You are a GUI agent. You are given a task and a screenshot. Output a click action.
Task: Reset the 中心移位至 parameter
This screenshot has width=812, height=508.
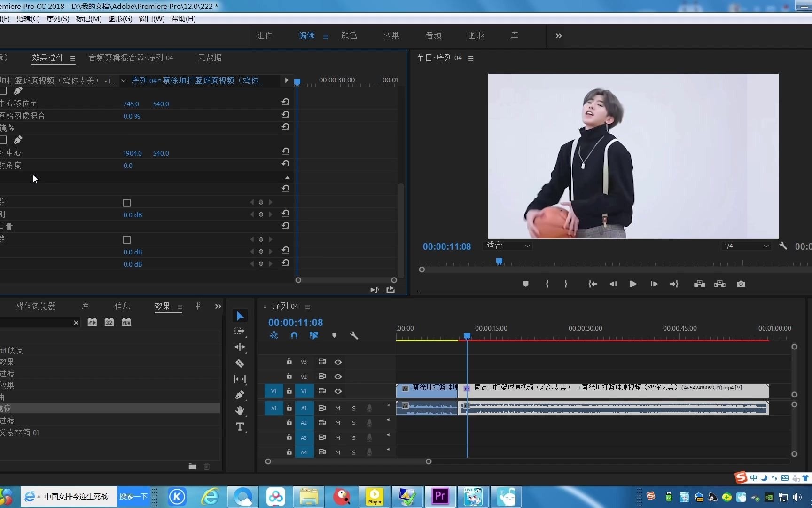click(285, 102)
